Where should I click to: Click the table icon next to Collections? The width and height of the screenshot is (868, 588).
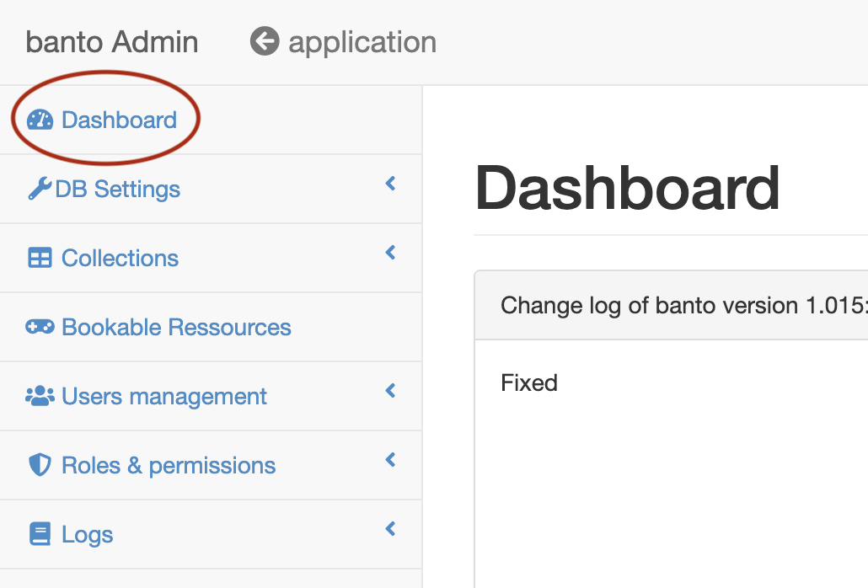43,258
